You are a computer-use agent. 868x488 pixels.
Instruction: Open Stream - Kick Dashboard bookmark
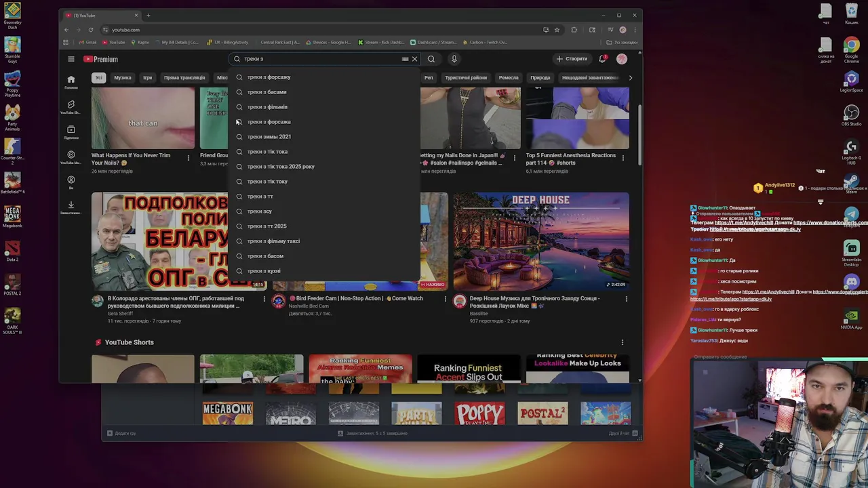coord(381,42)
